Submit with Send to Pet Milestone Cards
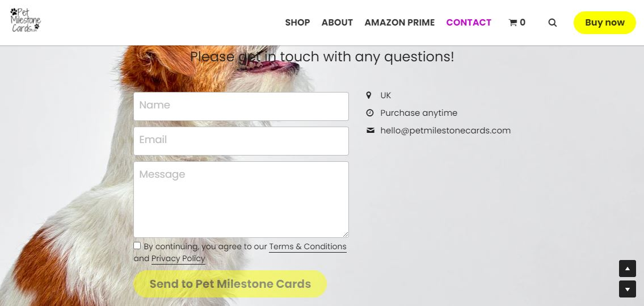 [x=230, y=284]
